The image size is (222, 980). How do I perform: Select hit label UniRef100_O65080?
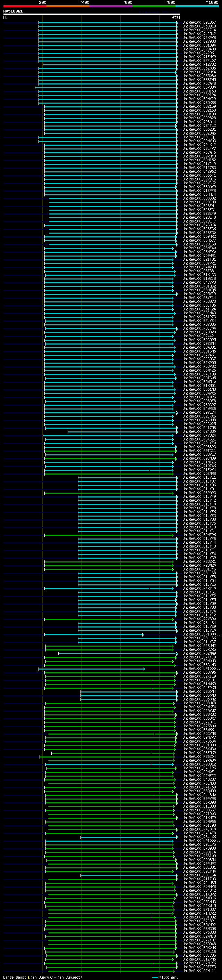pos(199,76)
